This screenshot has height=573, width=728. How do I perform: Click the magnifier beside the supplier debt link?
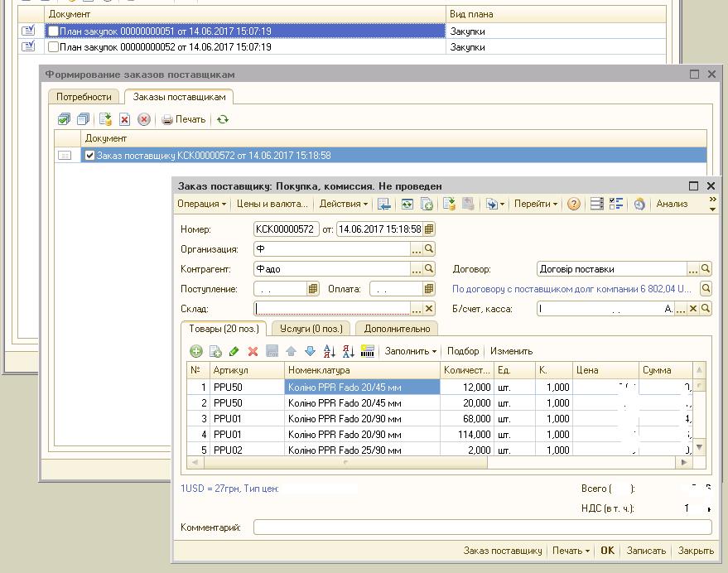pyautogui.click(x=706, y=289)
